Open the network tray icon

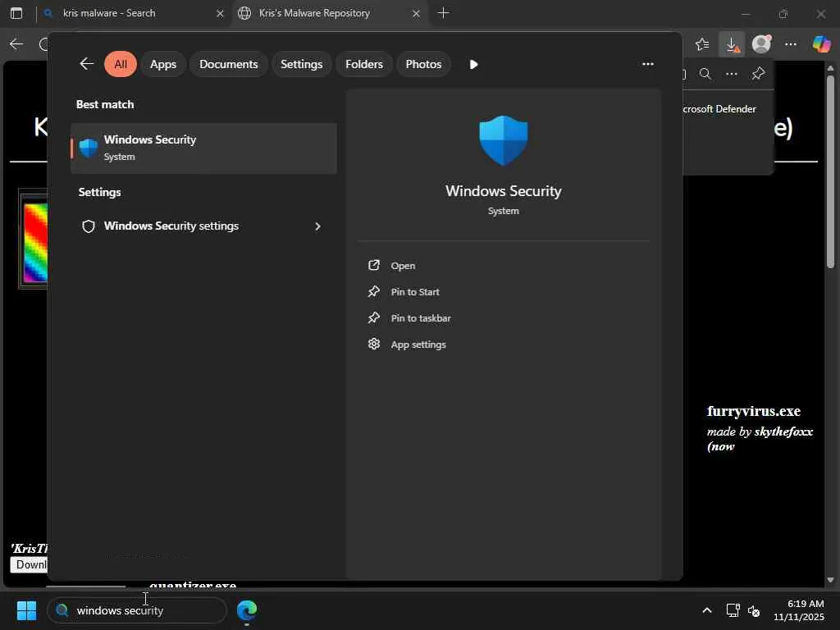point(733,610)
